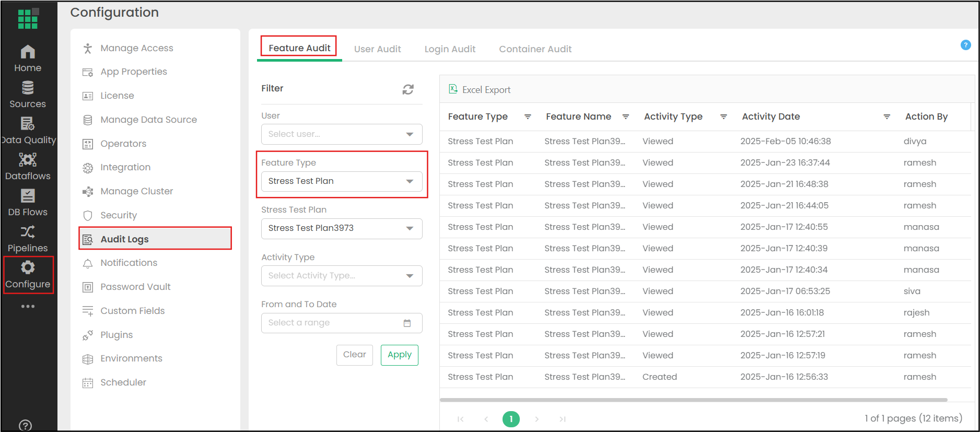Viewport: 980px width, 432px height.
Task: Open Dataflows from the sidebar
Action: coord(28,166)
